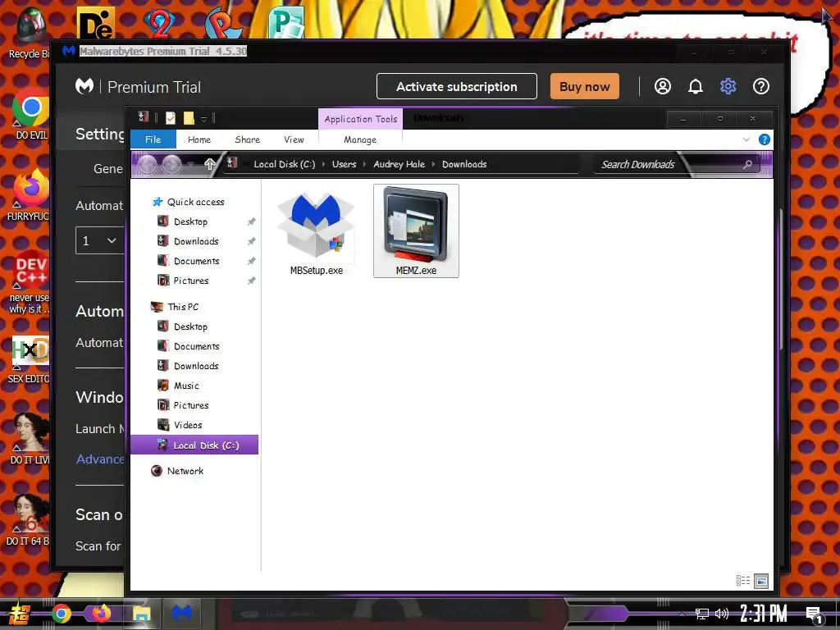Open Desktop under This PC
840x630 pixels.
(190, 326)
